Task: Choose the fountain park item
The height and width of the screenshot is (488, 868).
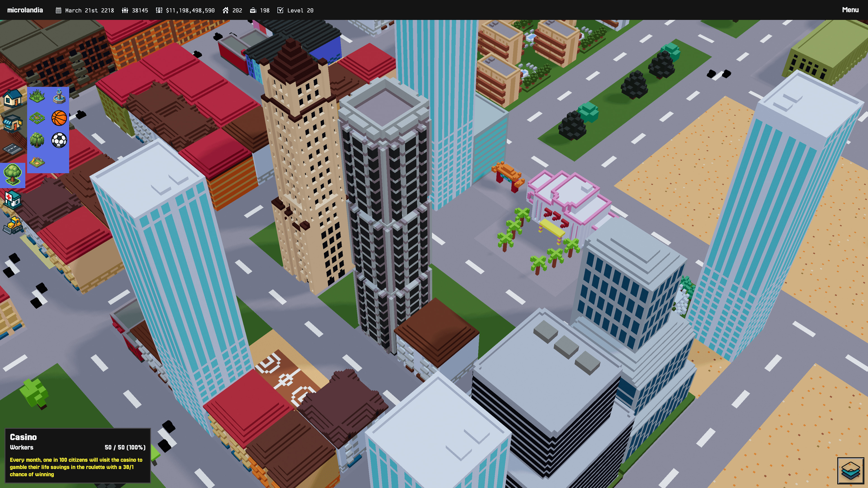Action: 59,96
